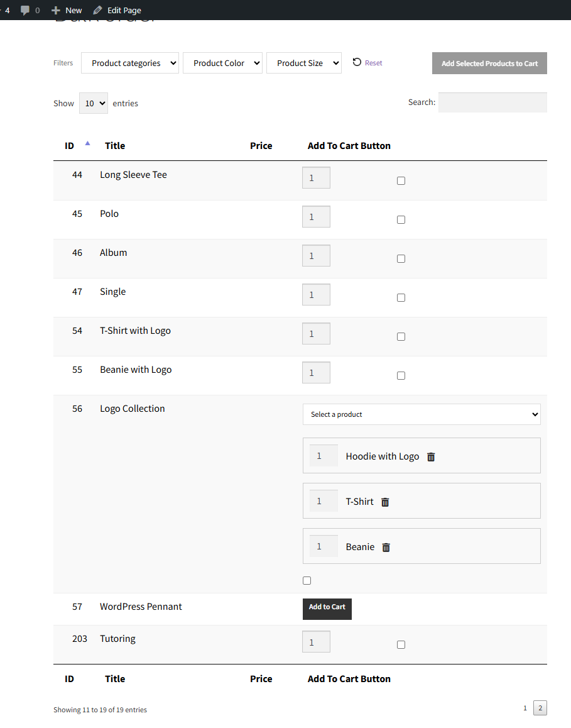Viewport: 571px width, 728px height.
Task: Go to page 2 of results
Action: [540, 708]
